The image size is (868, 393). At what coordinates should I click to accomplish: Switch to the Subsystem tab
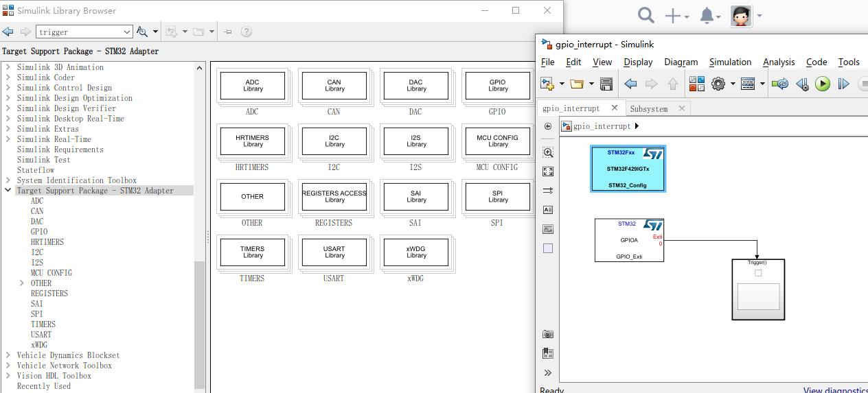click(648, 108)
